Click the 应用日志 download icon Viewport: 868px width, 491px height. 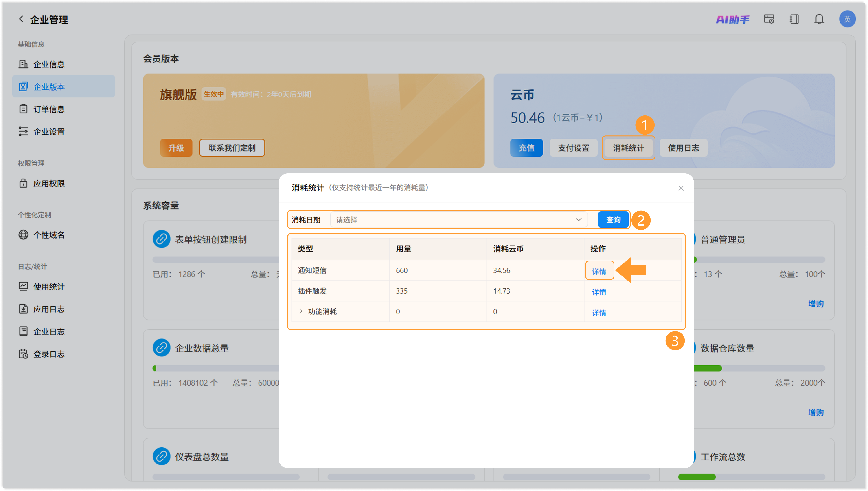(x=23, y=309)
